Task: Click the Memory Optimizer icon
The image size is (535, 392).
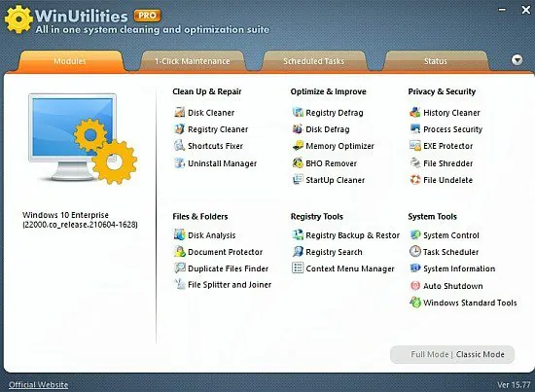Action: click(x=298, y=146)
